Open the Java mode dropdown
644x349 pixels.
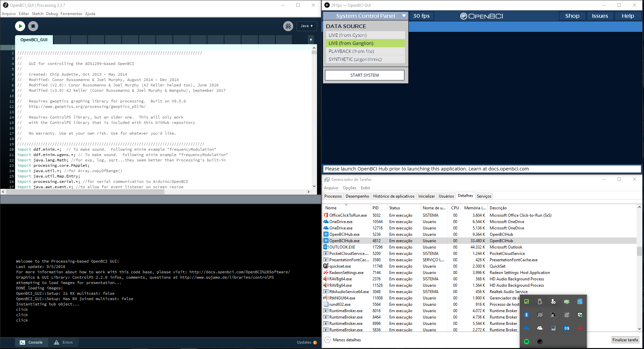click(306, 26)
